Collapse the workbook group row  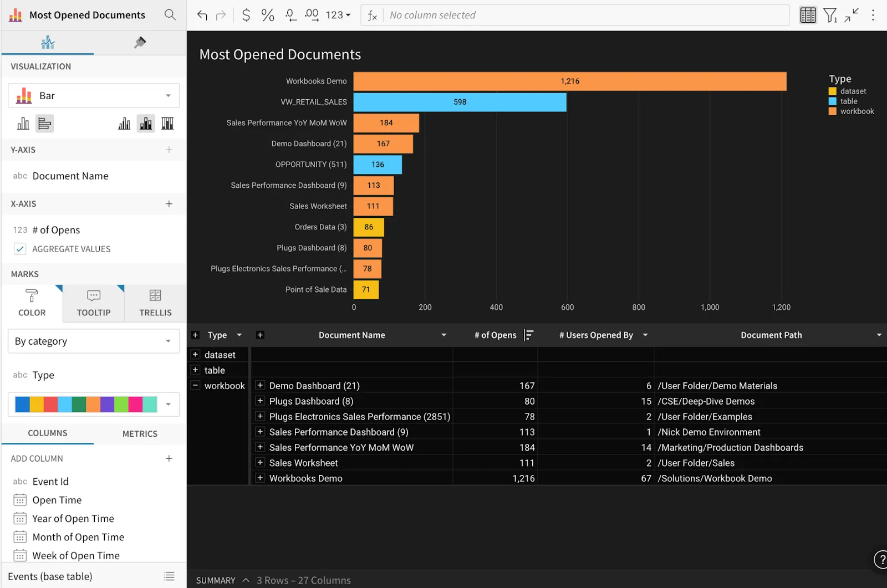tap(195, 385)
